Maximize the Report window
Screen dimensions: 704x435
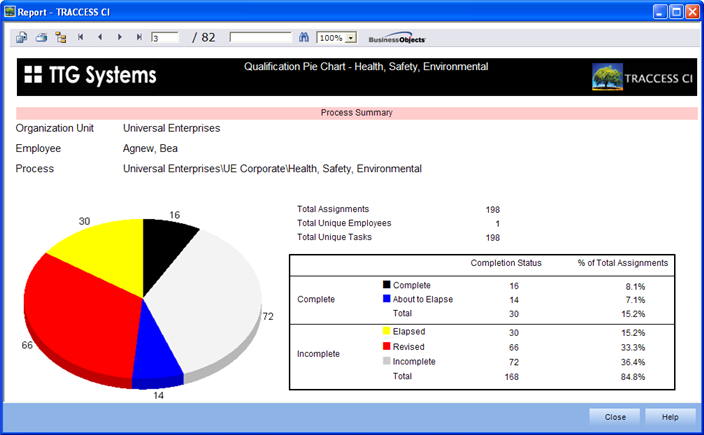click(x=676, y=12)
